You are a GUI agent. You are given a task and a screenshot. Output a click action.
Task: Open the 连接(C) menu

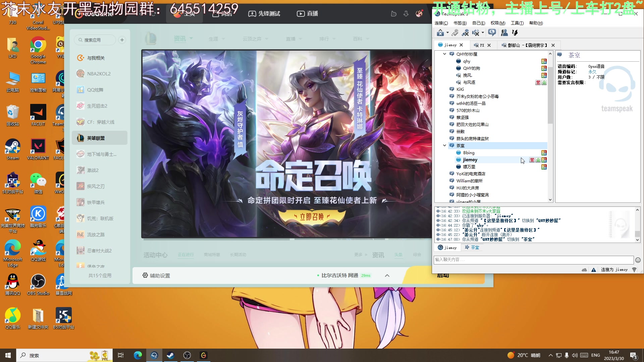[441, 23]
